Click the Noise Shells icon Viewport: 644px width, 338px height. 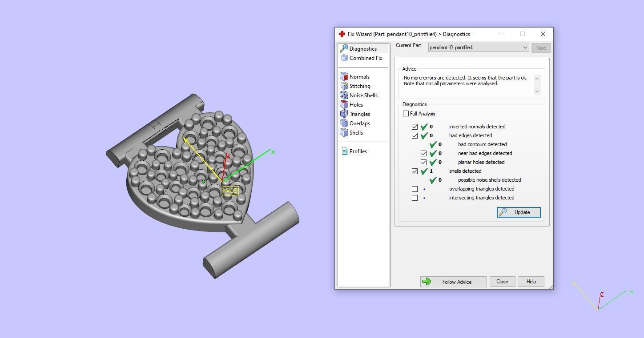pos(344,95)
